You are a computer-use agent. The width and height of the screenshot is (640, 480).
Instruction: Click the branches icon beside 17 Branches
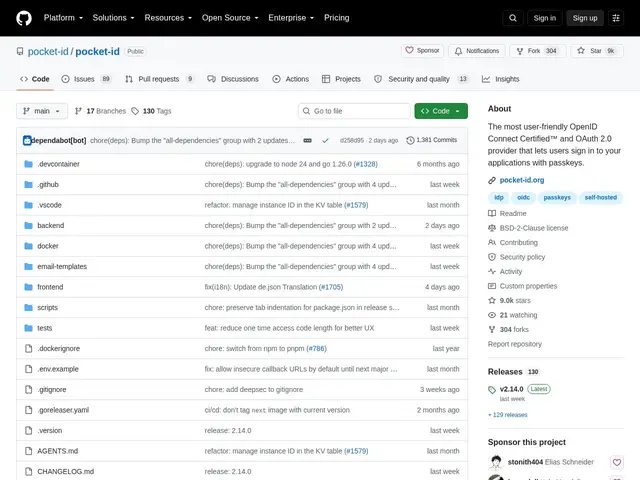(78, 111)
